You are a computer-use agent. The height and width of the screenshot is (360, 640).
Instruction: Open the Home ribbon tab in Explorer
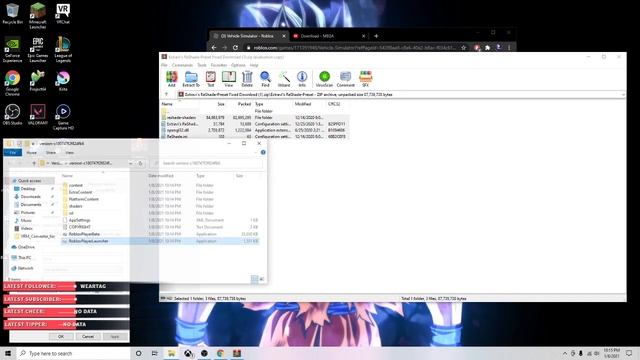[x=31, y=152]
